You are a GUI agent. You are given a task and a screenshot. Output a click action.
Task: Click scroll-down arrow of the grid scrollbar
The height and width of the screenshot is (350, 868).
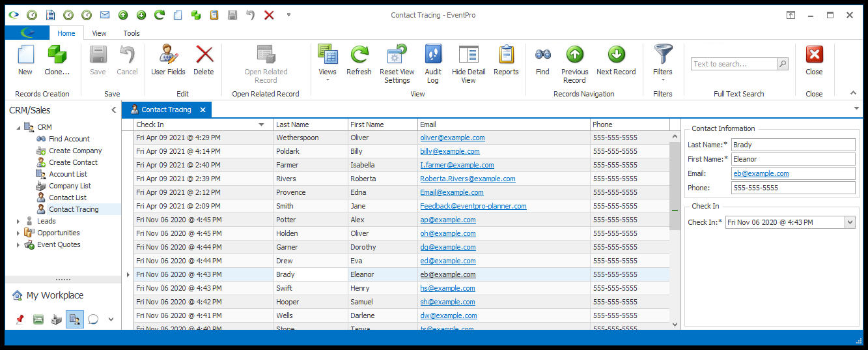tap(675, 323)
